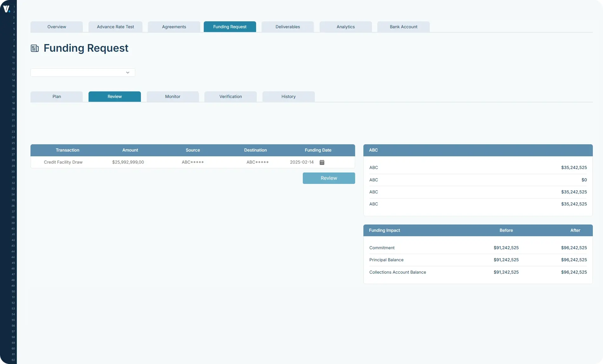Select the Credit Facility Draw transaction row
Screen dimensions: 603x364
click(63, 162)
